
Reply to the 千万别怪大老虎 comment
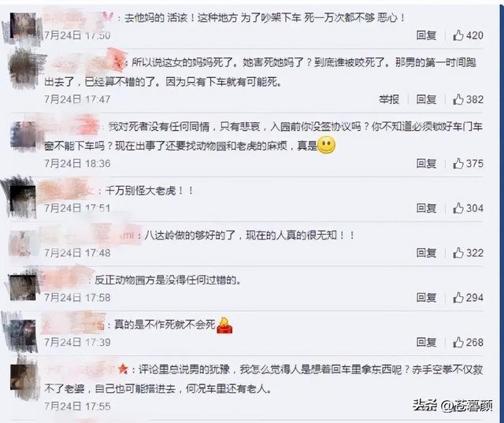click(426, 208)
